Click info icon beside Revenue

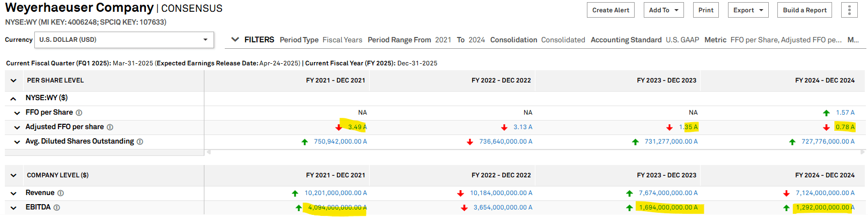pos(61,193)
